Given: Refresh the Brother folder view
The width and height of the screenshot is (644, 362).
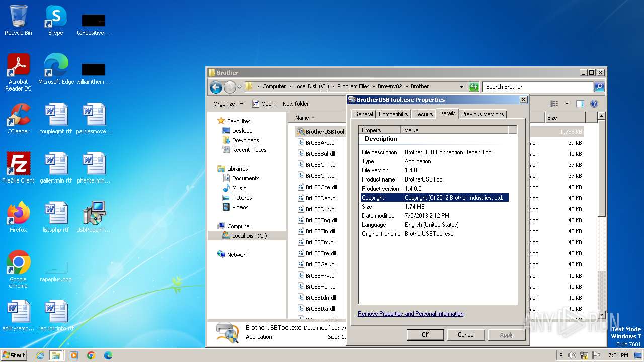Looking at the screenshot, I should tap(474, 87).
